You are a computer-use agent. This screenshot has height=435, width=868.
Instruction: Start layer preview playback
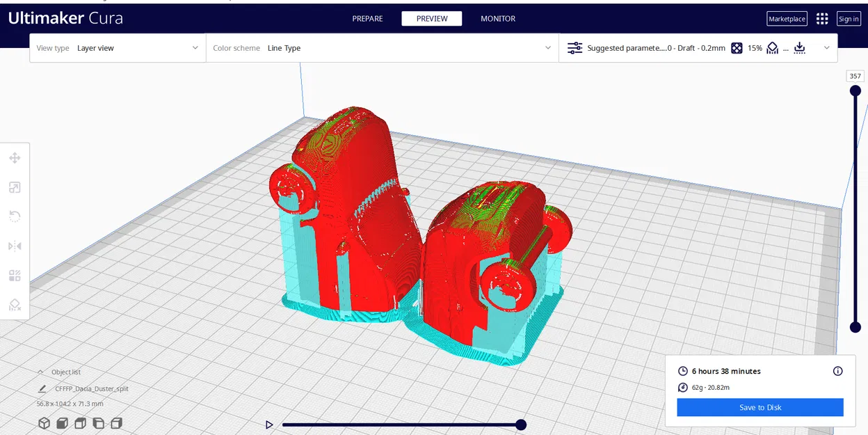pyautogui.click(x=270, y=424)
